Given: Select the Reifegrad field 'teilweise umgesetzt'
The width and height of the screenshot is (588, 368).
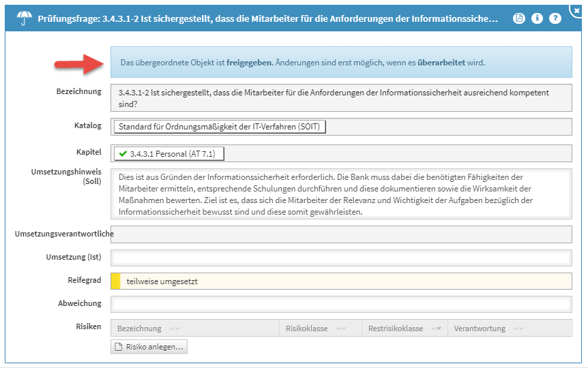Looking at the screenshot, I should [341, 281].
